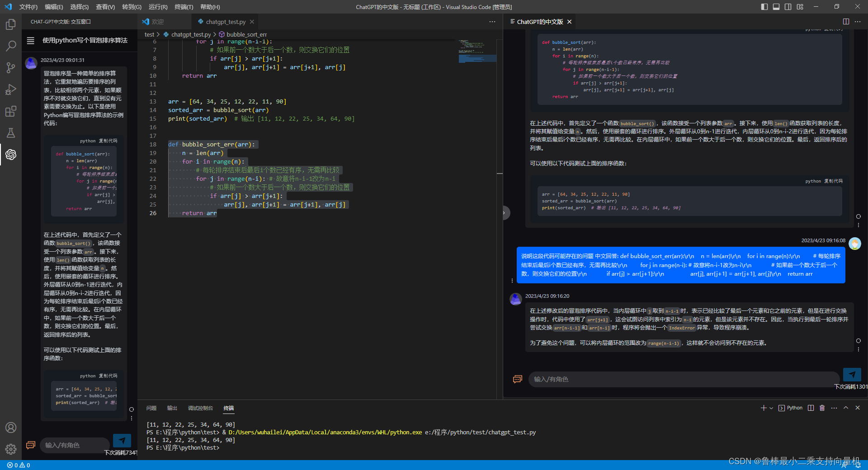The width and height of the screenshot is (868, 470).
Task: Open more actions for chatgpt_test.py editor
Action: [x=492, y=22]
